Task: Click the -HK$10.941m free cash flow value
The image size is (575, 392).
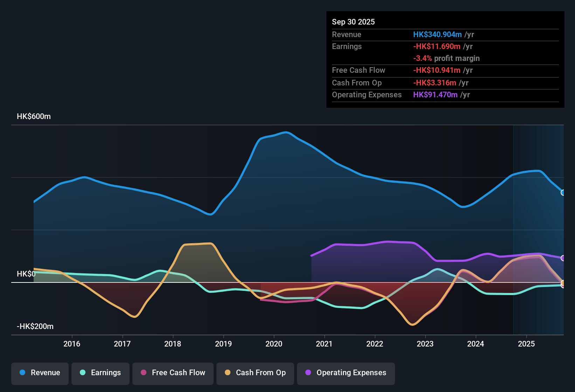Action: 437,70
